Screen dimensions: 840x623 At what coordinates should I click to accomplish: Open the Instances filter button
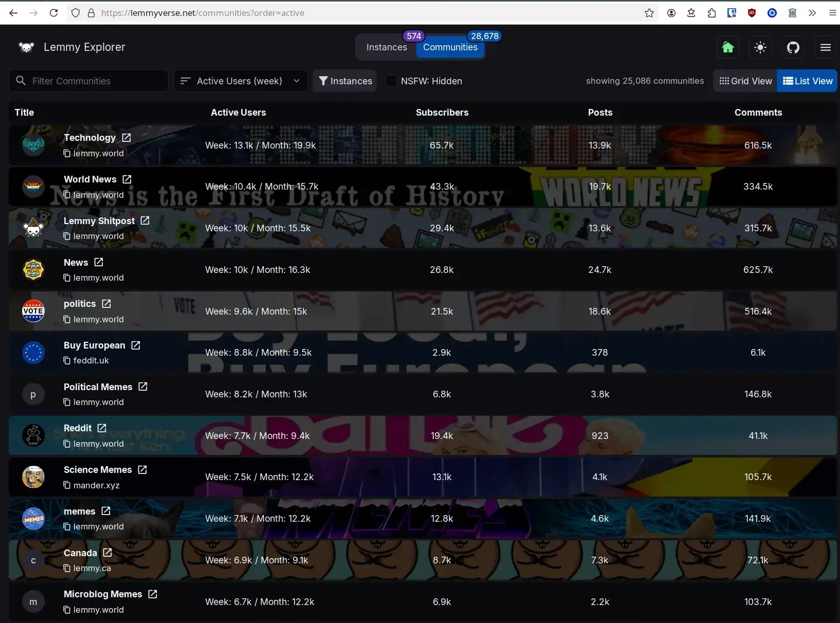click(345, 81)
